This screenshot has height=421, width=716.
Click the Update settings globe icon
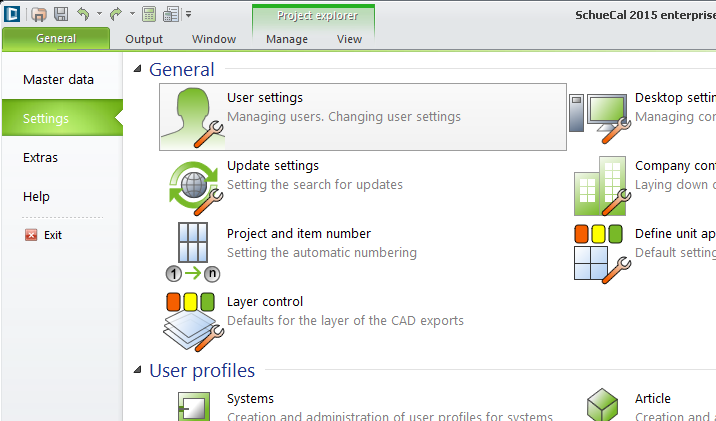point(193,184)
